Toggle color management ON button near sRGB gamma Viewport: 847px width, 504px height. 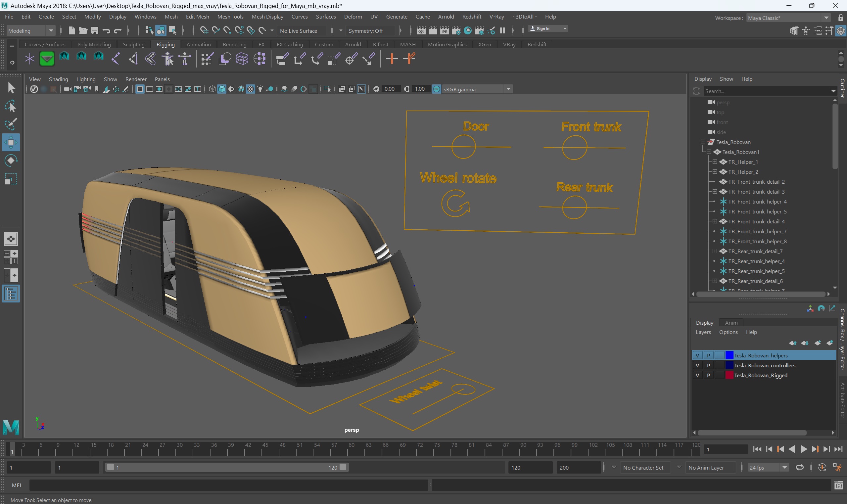436,89
